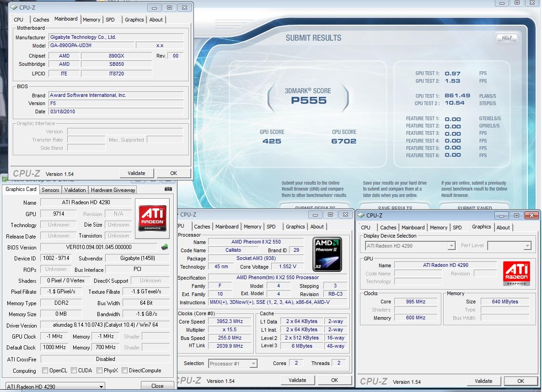Click the CPU score value 6702

pyautogui.click(x=343, y=141)
